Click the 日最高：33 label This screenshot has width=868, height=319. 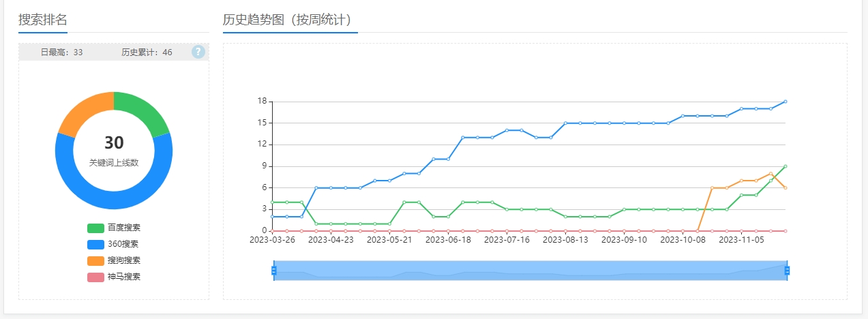point(61,52)
